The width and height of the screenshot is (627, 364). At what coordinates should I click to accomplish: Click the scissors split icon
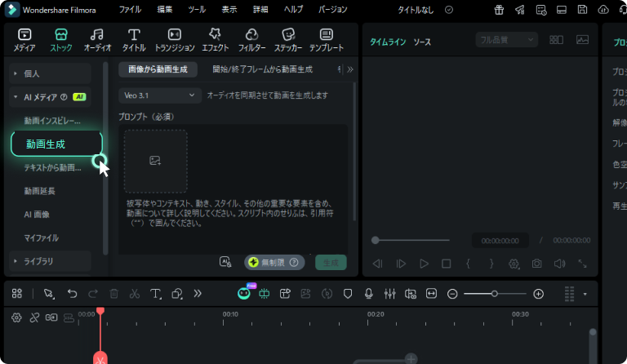(135, 294)
